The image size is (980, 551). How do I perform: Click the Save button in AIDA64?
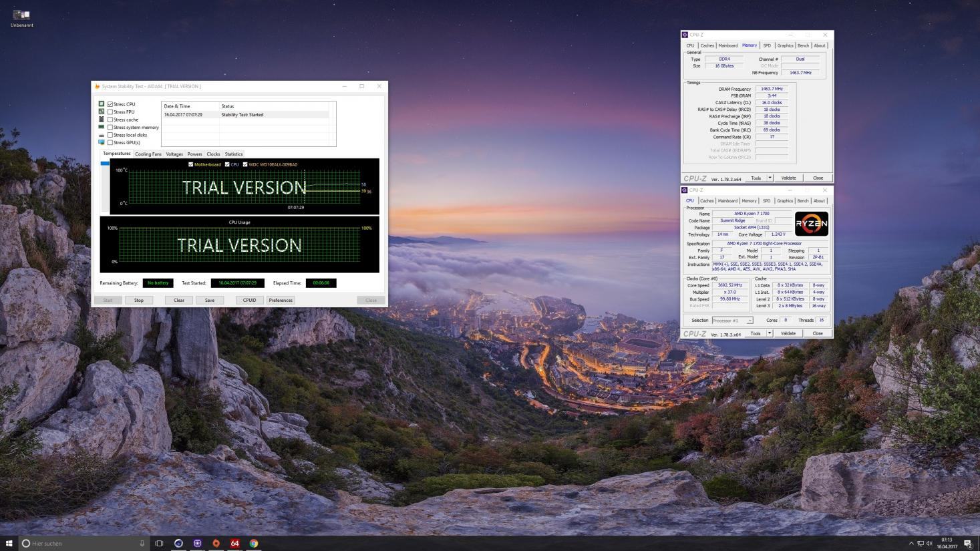click(x=210, y=300)
